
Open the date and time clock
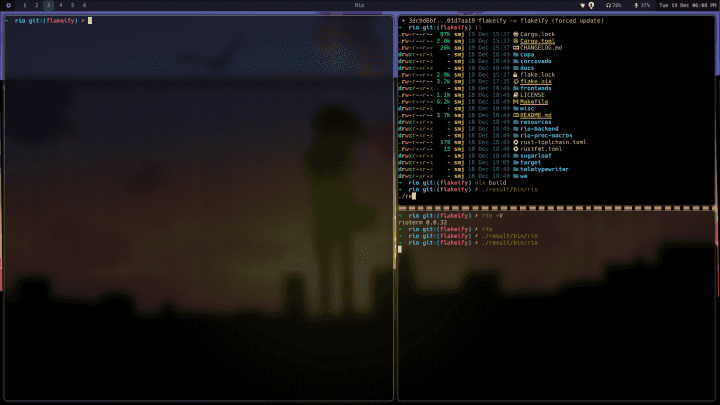click(688, 6)
